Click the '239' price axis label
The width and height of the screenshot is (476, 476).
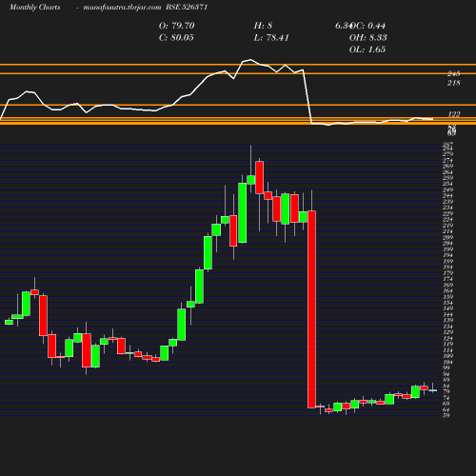pos(447,201)
